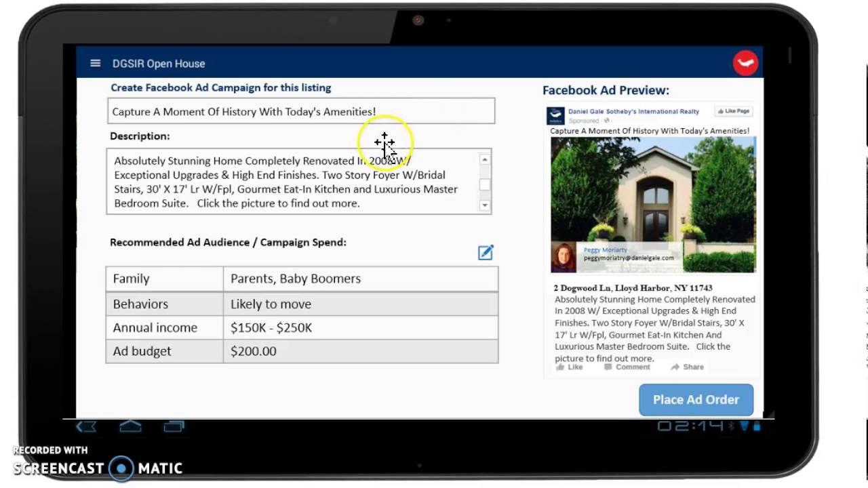Click the peggymoriatry@danielgale.com email text
Image resolution: width=868 pixels, height=488 pixels.
click(629, 258)
